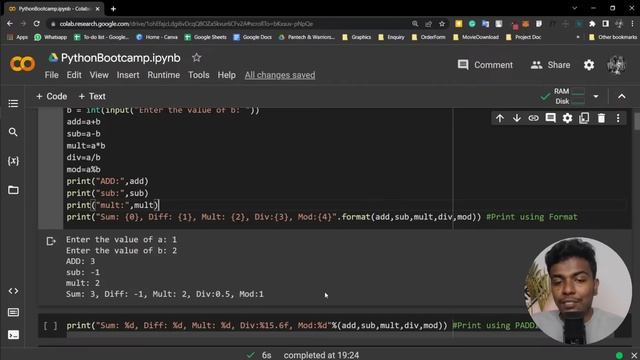Open Colab settings gear in header

(589, 65)
